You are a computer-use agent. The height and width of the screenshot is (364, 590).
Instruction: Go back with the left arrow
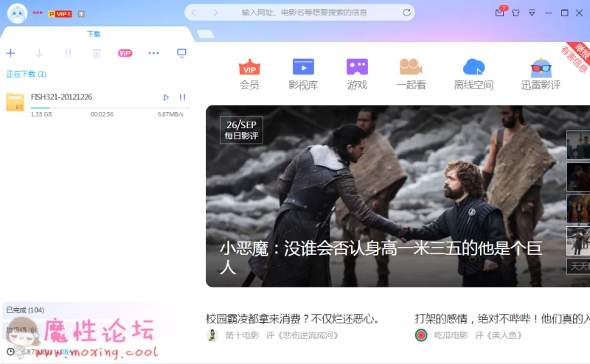point(194,13)
